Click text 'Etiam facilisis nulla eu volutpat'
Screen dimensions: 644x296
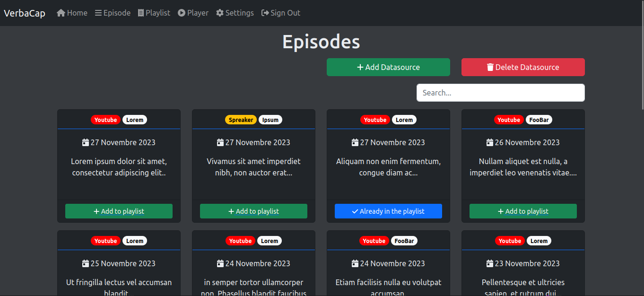388,282
